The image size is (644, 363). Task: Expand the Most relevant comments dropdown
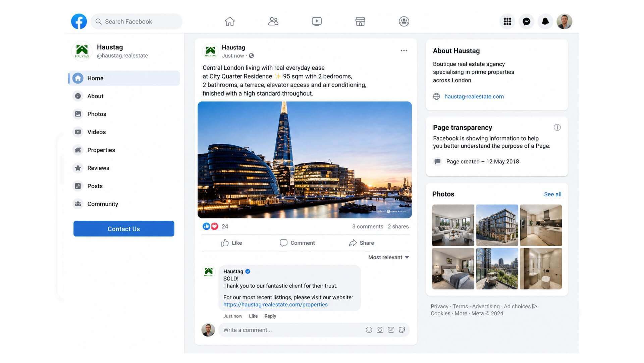pyautogui.click(x=388, y=257)
